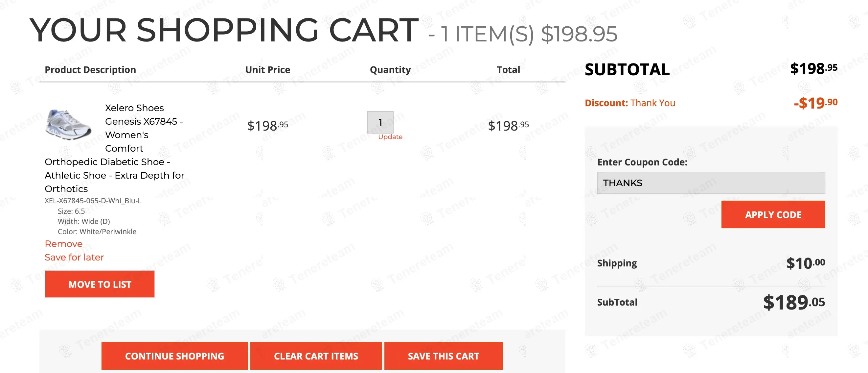Click the Total column header
The height and width of the screenshot is (373, 868).
[x=508, y=70]
